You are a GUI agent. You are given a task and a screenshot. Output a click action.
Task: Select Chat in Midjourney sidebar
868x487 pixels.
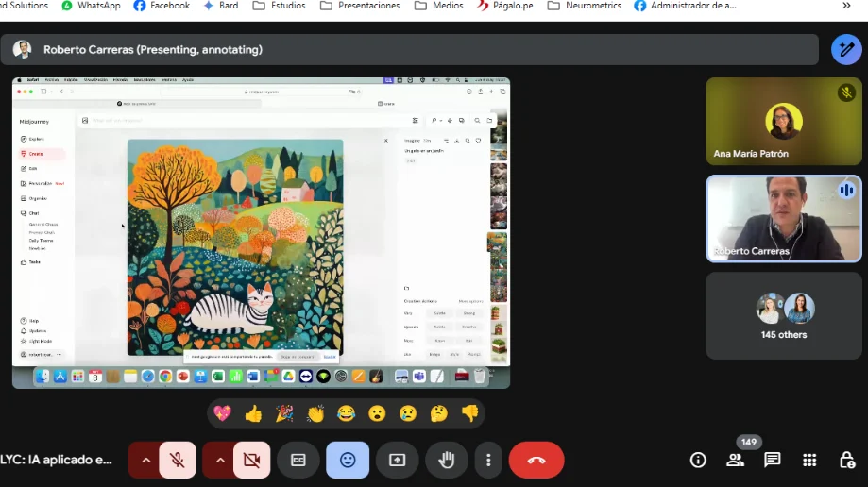click(x=30, y=213)
